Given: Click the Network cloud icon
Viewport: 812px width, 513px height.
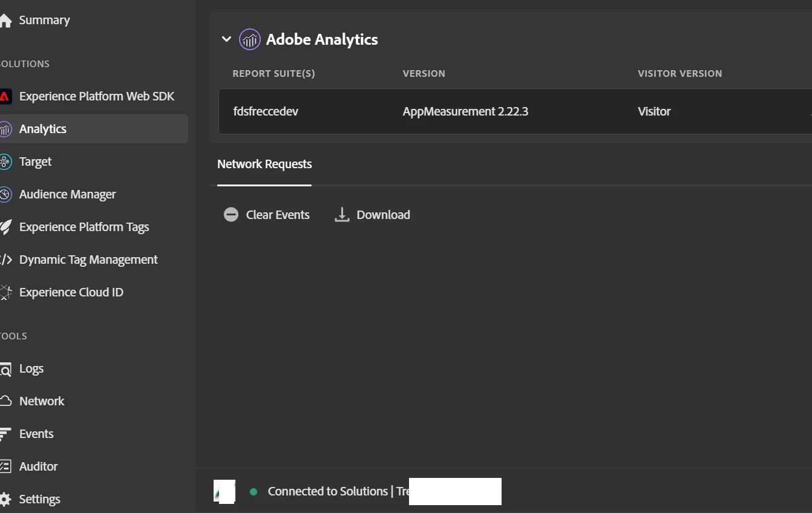Looking at the screenshot, I should click(5, 401).
